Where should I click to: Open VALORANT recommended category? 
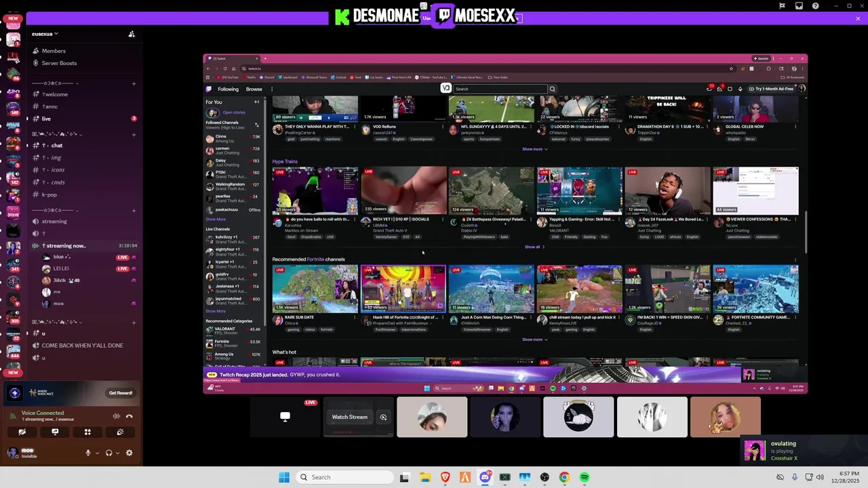234,331
